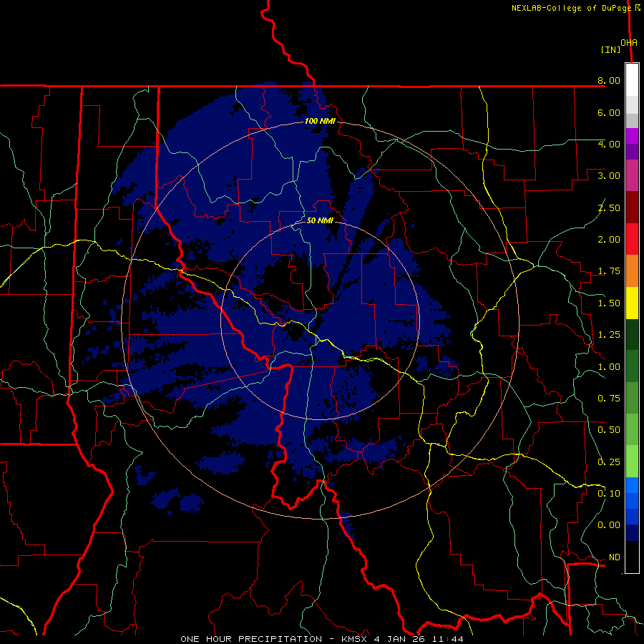Viewport: 644px width, 644px height.
Task: Pick the dark red swatch beside 2.50
Action: [x=632, y=208]
